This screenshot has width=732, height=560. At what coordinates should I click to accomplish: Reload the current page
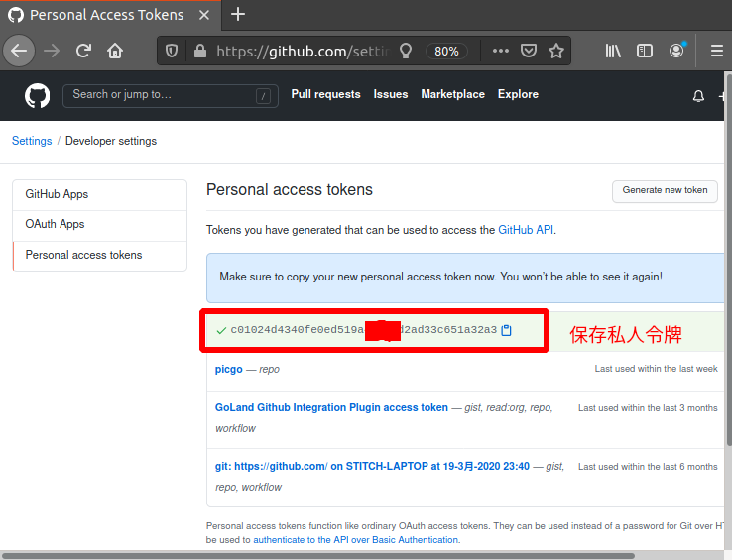point(83,51)
